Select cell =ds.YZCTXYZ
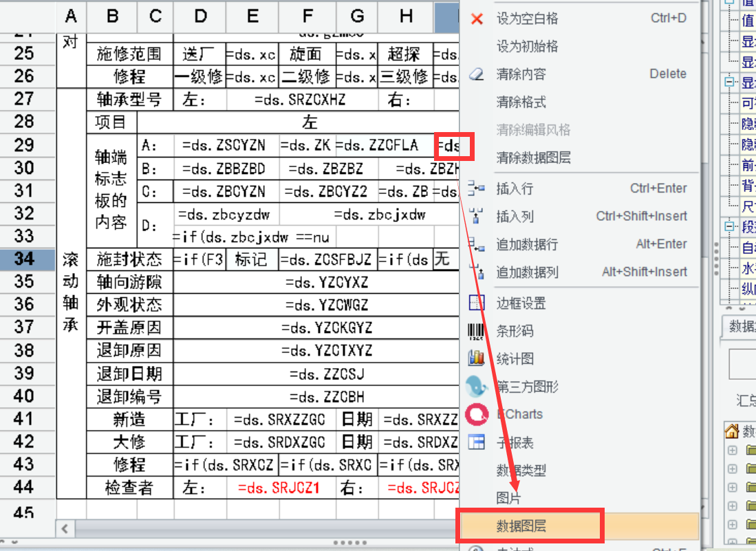 316,350
